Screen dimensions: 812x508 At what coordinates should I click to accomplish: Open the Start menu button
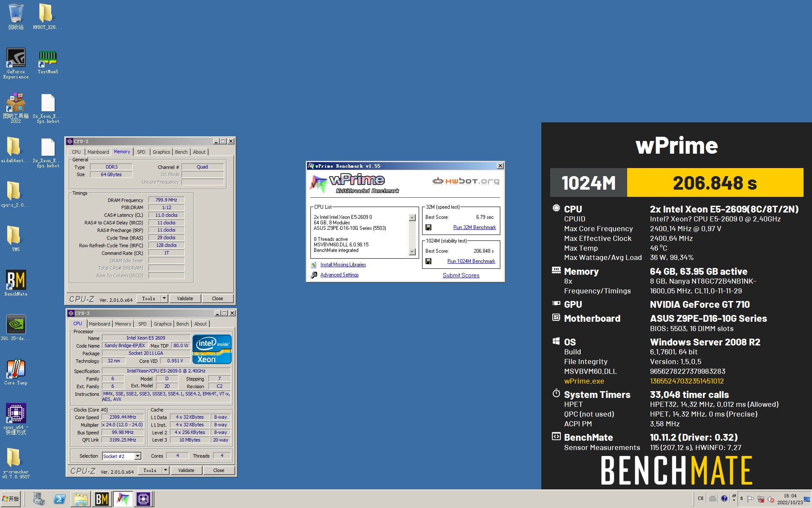click(11, 499)
